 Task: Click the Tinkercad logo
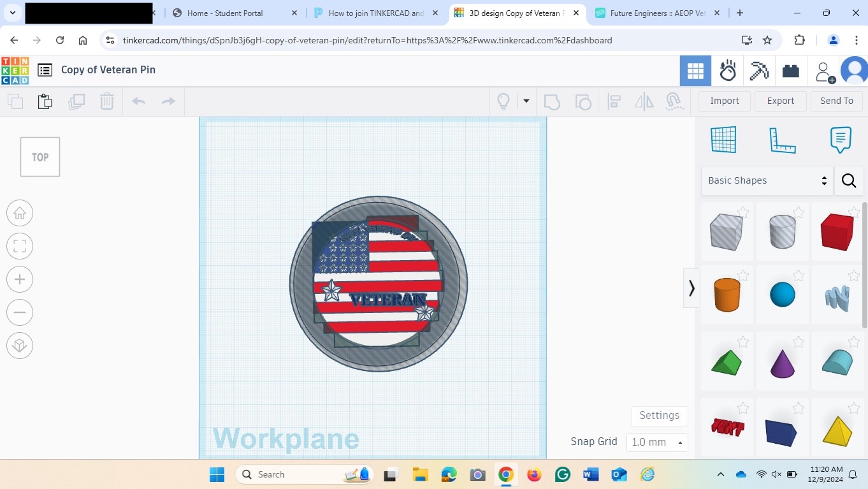click(x=15, y=70)
